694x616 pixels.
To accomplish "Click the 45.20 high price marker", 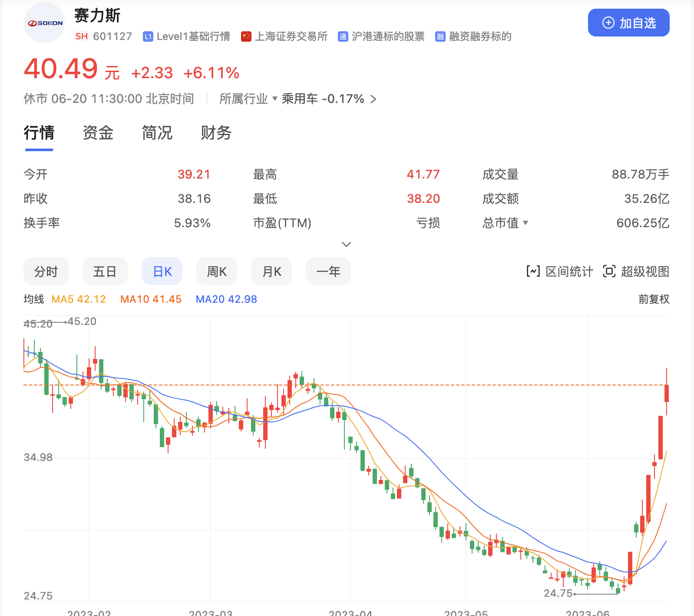I will 82,321.
